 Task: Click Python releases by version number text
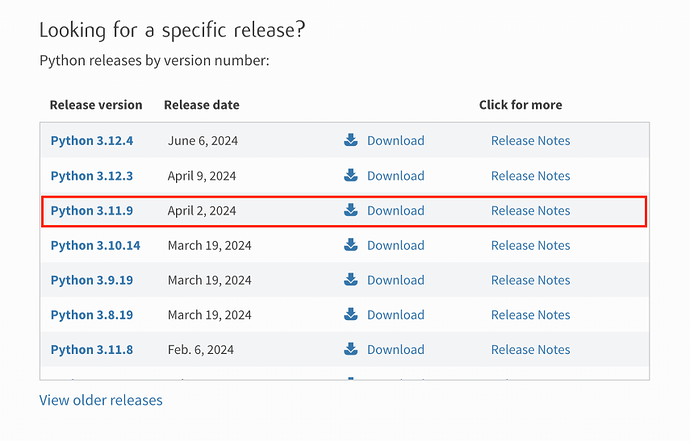coord(154,60)
